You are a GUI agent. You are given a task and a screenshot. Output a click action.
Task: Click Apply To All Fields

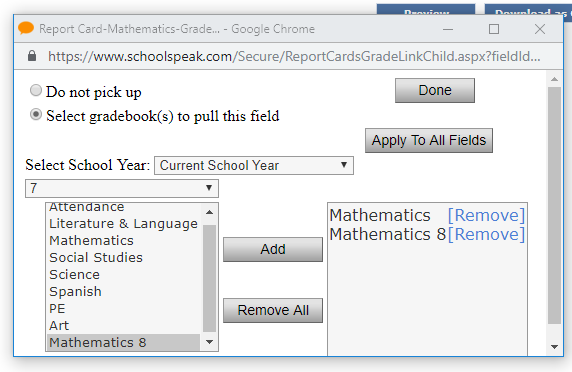[429, 140]
